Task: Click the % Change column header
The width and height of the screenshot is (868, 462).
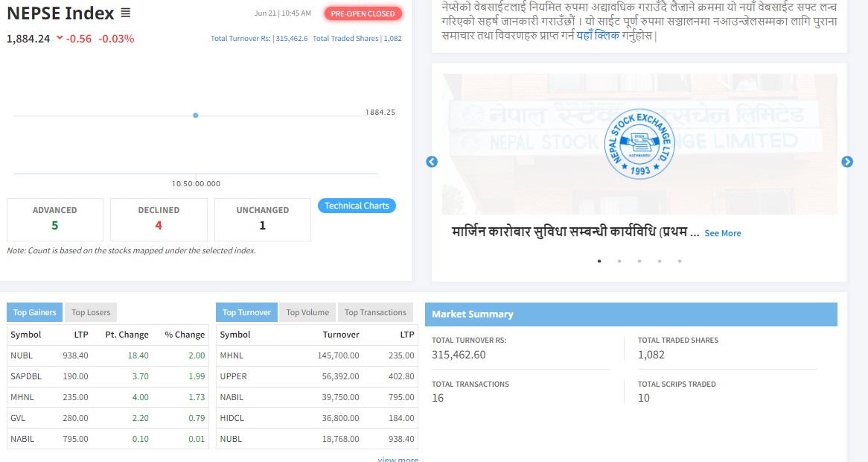Action: 185,335
